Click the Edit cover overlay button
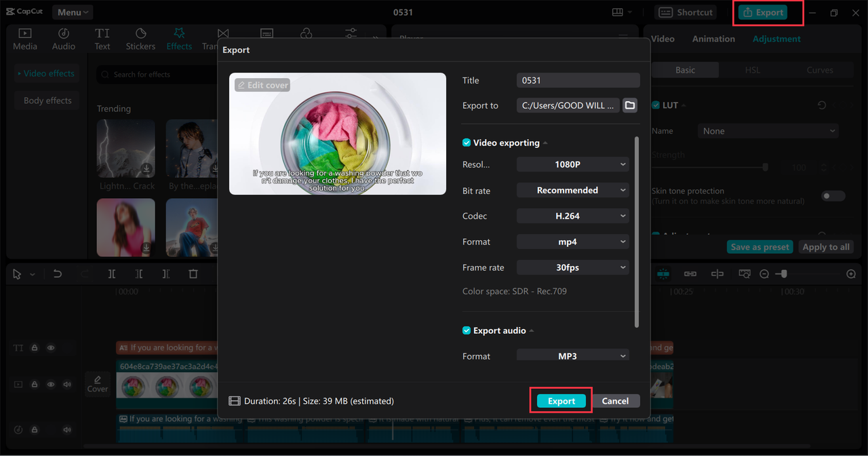 click(262, 85)
